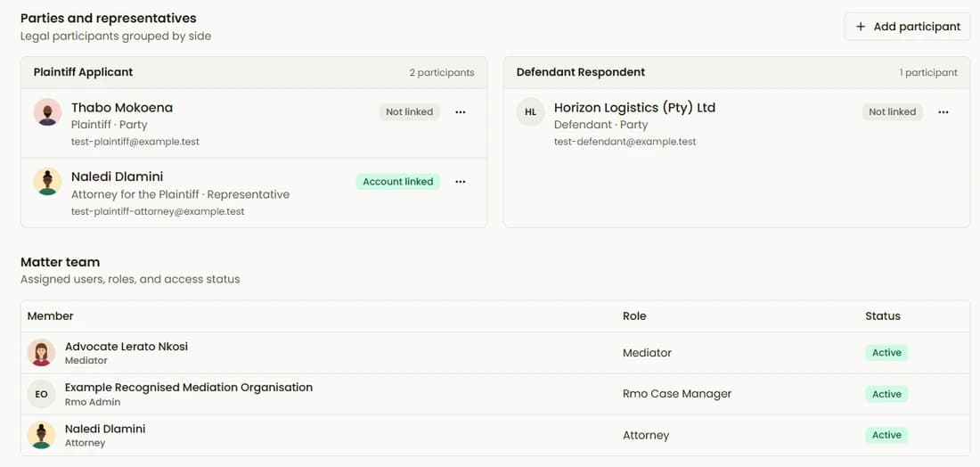
Task: Click the Matter team heading
Action: click(60, 262)
